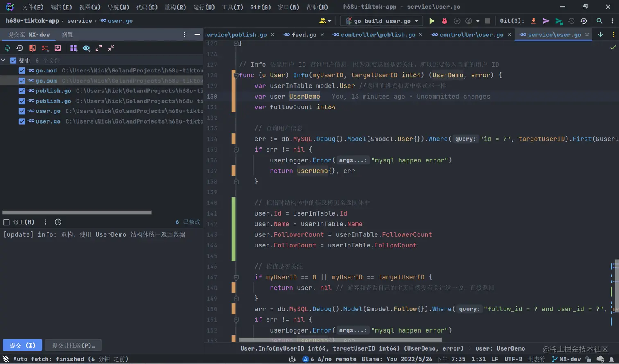619x364 pixels.
Task: Switch to the feed.go editor tab
Action: (x=304, y=35)
